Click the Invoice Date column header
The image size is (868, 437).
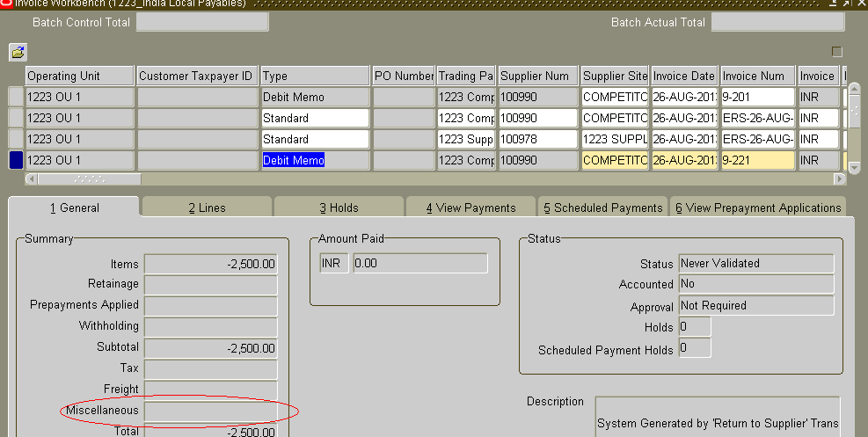(x=685, y=76)
